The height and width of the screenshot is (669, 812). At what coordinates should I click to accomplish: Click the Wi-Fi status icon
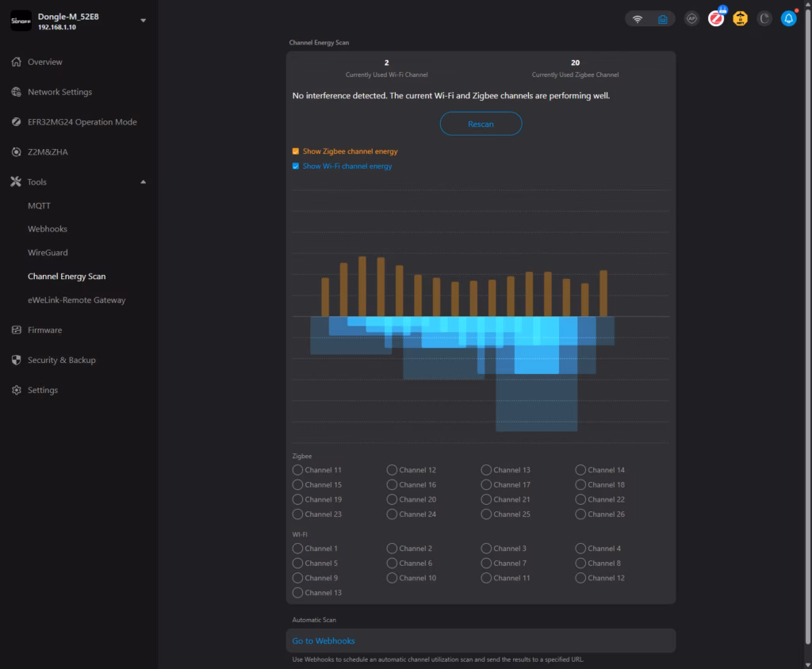pos(638,19)
